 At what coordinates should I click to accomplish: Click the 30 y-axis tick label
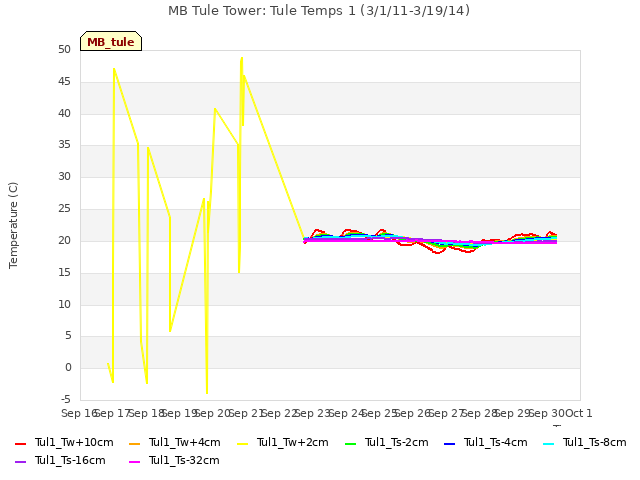[x=64, y=176]
